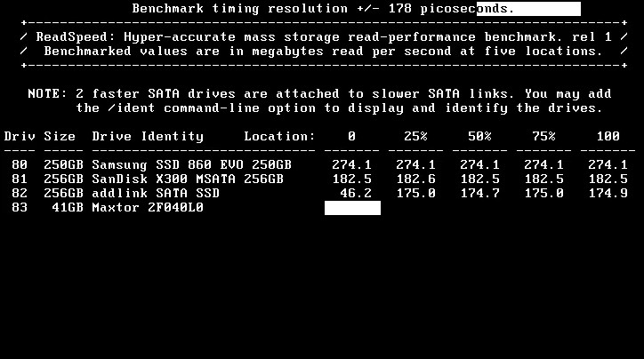Click the white highlight bar after picoseconds
The image size is (644, 359).
[528, 9]
